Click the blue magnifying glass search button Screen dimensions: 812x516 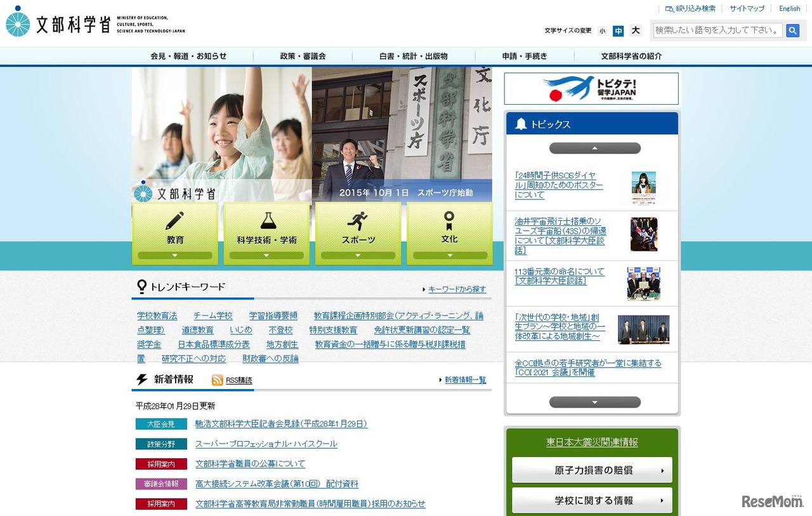(792, 30)
